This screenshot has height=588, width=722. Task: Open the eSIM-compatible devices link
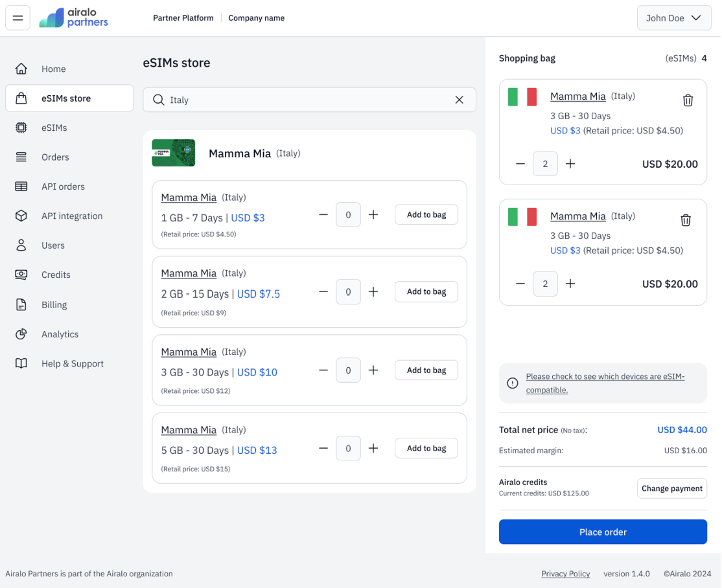(605, 383)
